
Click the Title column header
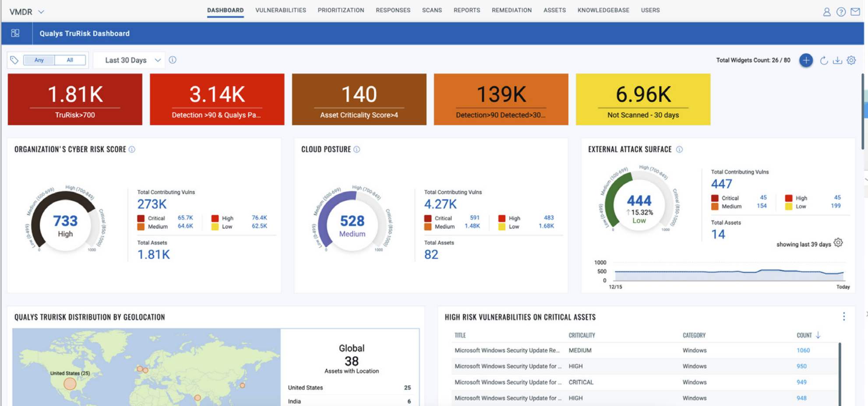pyautogui.click(x=460, y=335)
